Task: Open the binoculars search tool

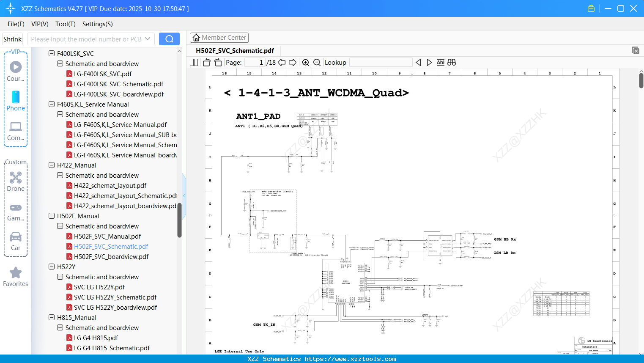Action: click(451, 62)
